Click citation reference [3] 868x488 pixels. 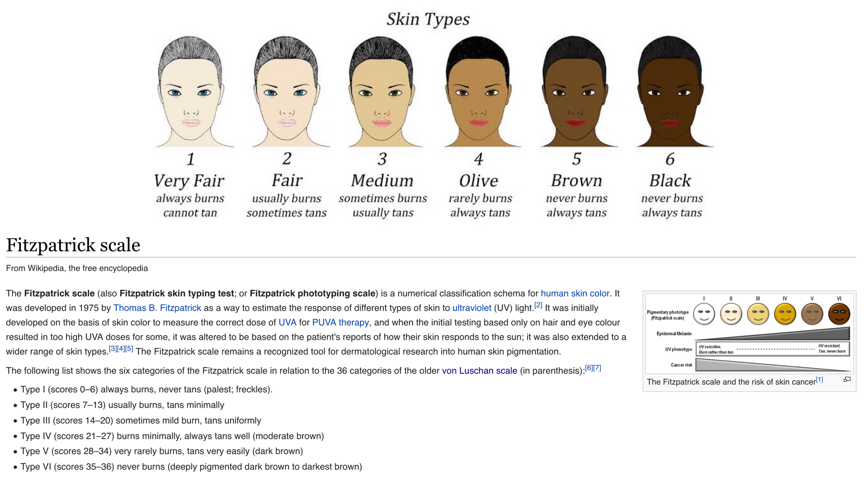coord(113,348)
